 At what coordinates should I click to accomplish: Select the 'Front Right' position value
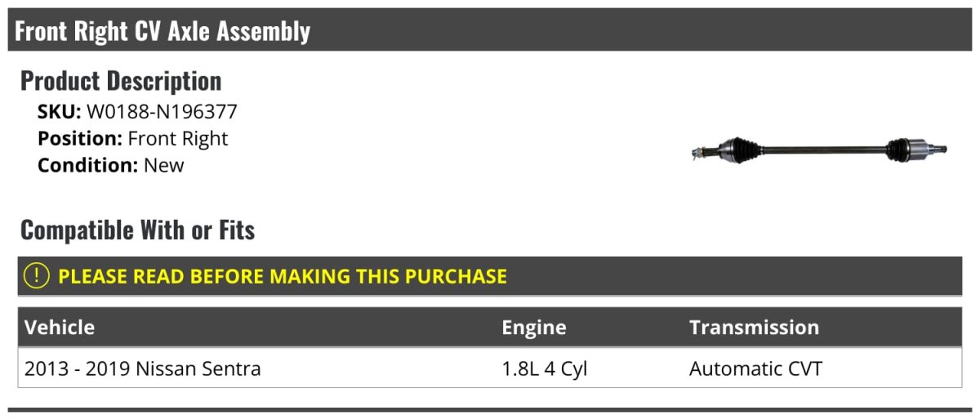(x=178, y=139)
